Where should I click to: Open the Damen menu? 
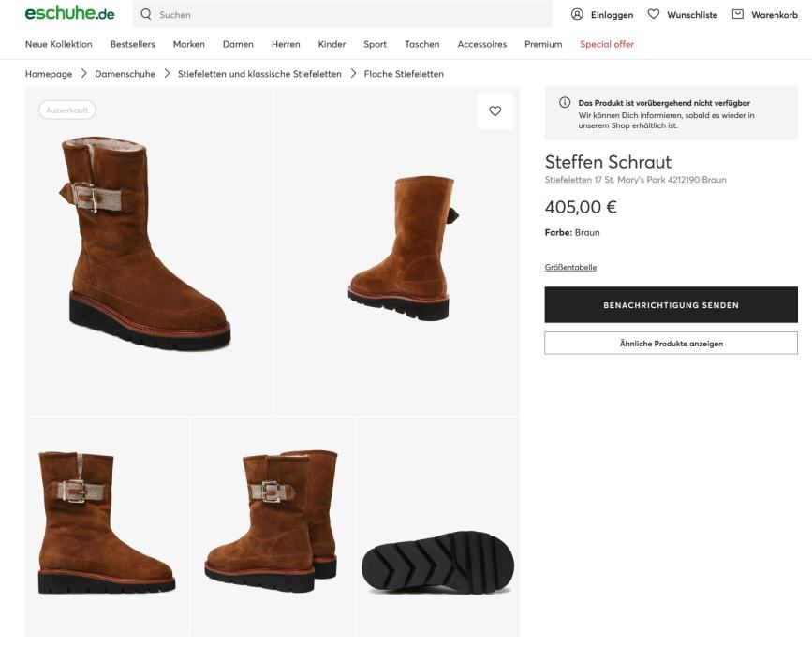click(x=238, y=44)
